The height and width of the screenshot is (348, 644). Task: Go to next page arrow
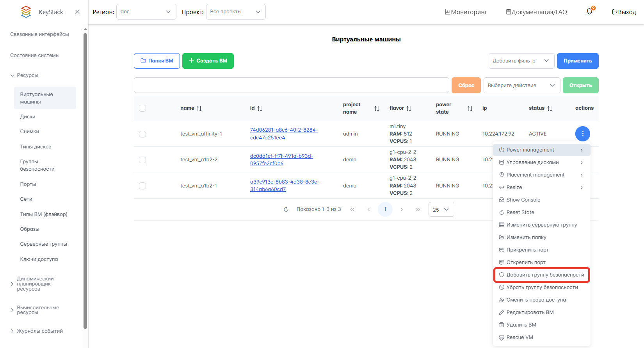pyautogui.click(x=402, y=209)
